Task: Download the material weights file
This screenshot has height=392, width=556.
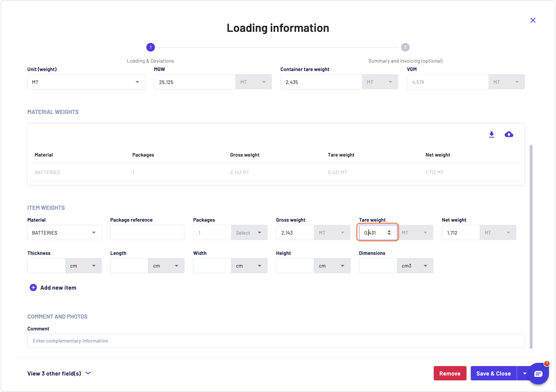Action: (492, 135)
